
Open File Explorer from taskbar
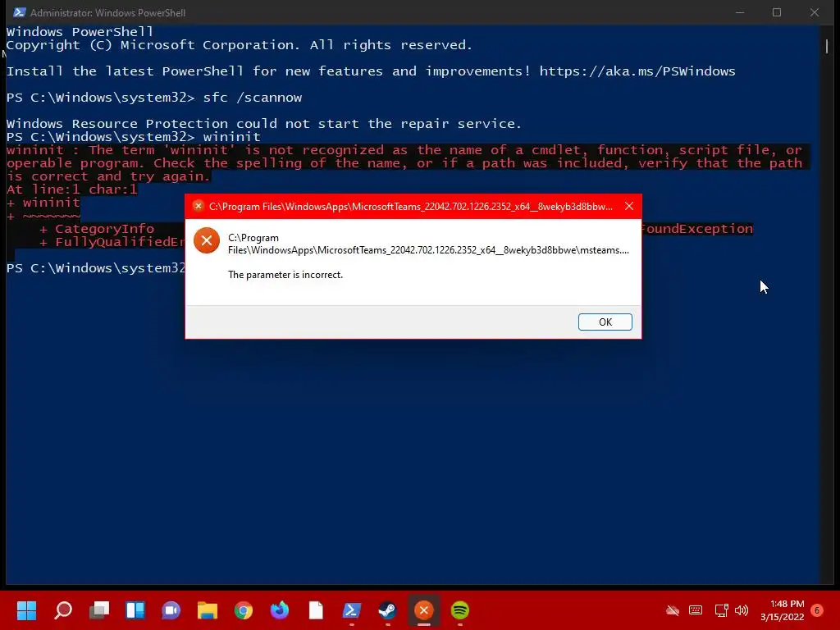click(208, 610)
